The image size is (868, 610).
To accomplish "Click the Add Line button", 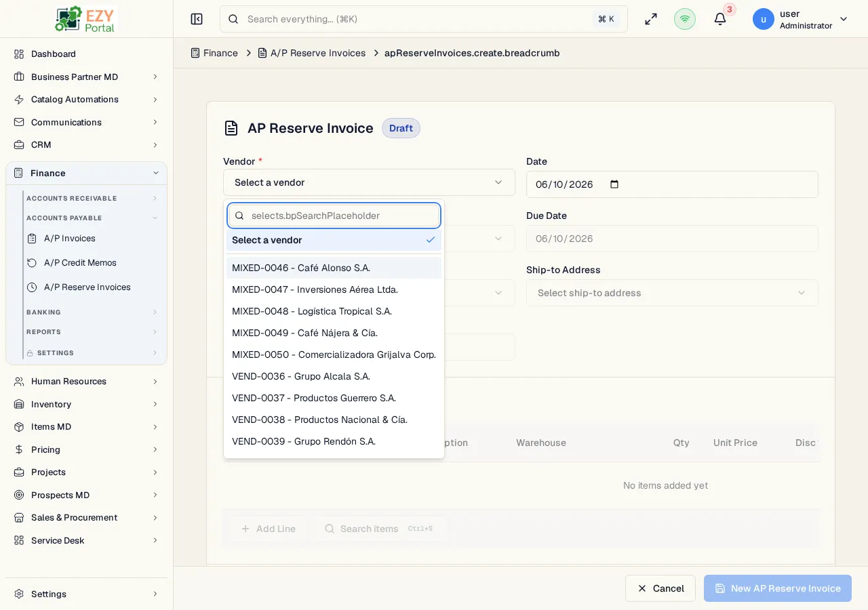I will coord(268,529).
